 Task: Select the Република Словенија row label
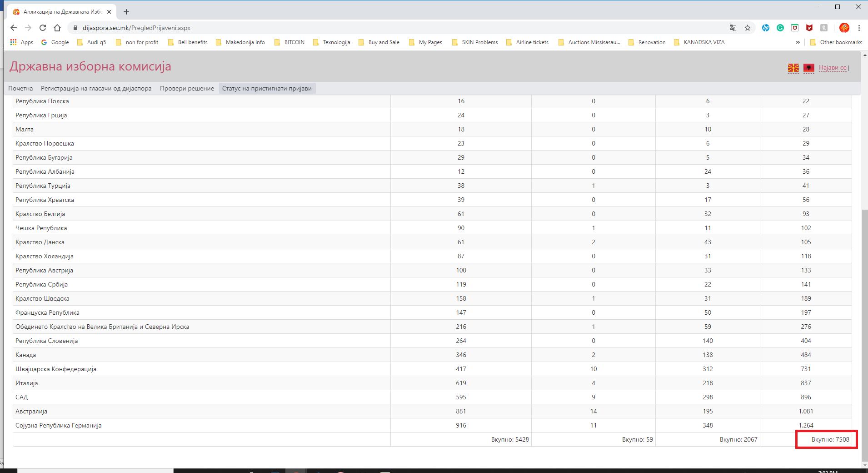[46, 341]
